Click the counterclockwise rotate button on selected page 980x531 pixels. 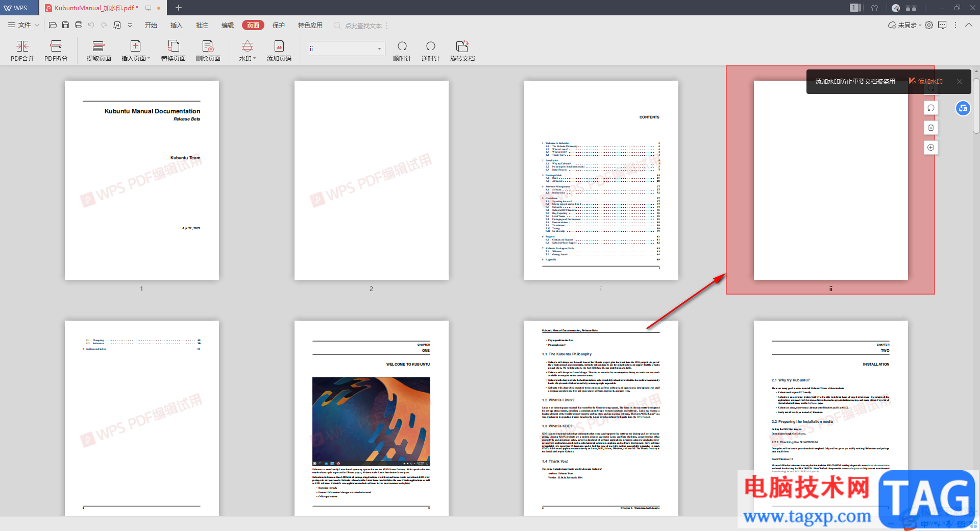[x=931, y=108]
